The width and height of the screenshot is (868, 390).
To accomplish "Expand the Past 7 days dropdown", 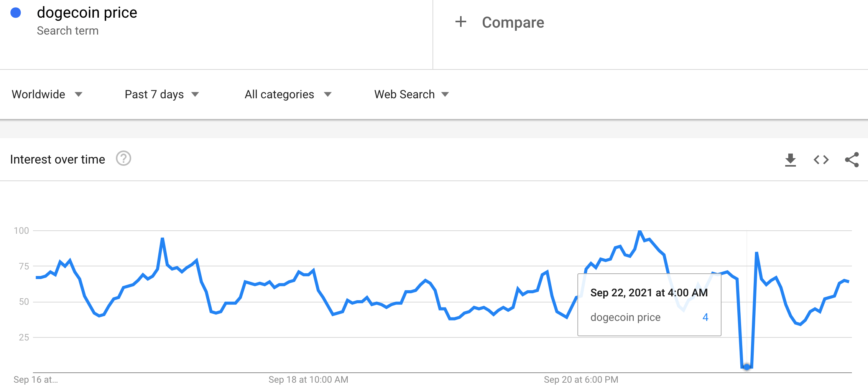I will coord(161,94).
